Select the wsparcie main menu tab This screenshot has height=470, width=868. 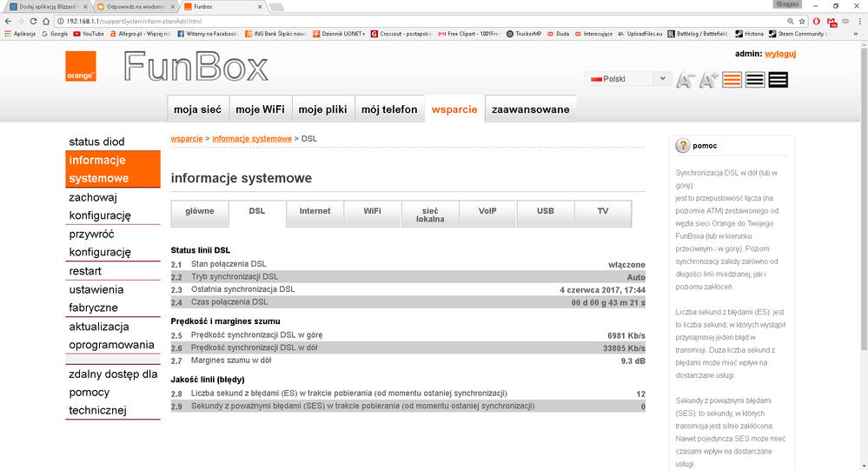tap(454, 109)
